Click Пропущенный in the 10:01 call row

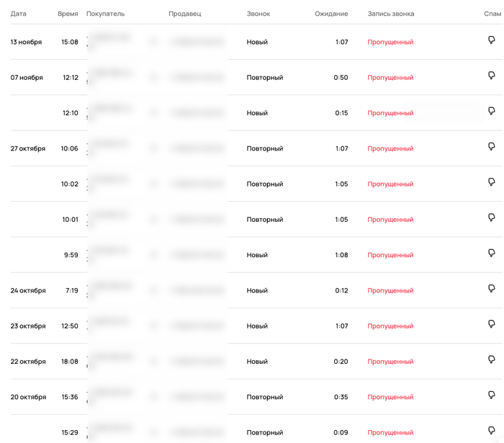tap(390, 220)
